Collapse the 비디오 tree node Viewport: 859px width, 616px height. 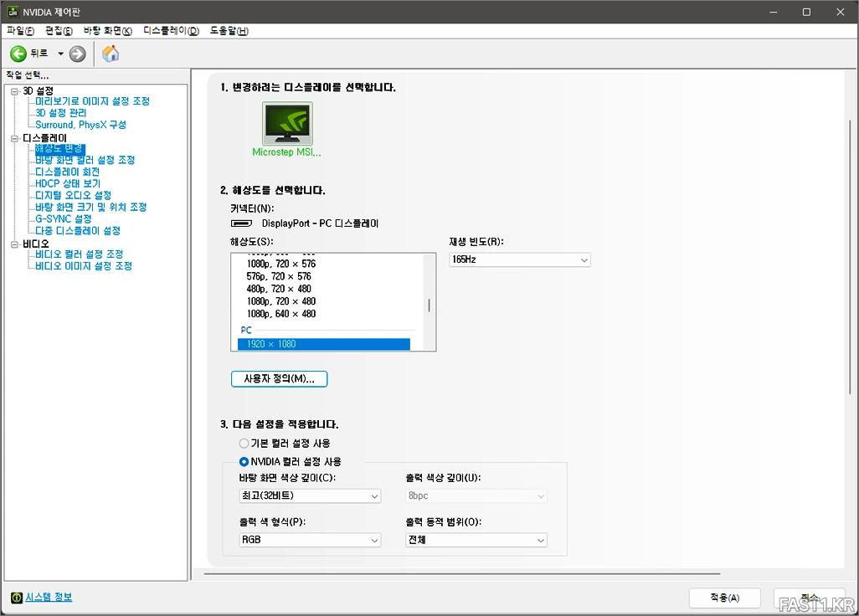15,244
